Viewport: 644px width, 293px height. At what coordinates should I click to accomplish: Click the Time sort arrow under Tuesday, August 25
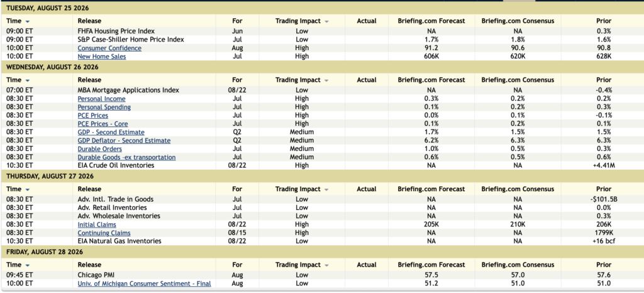28,21
